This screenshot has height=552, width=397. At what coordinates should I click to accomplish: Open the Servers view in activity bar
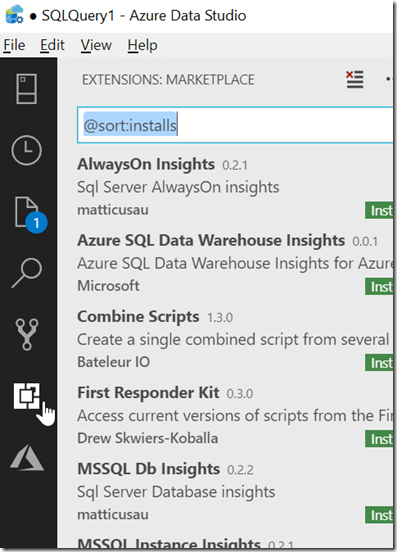click(26, 89)
